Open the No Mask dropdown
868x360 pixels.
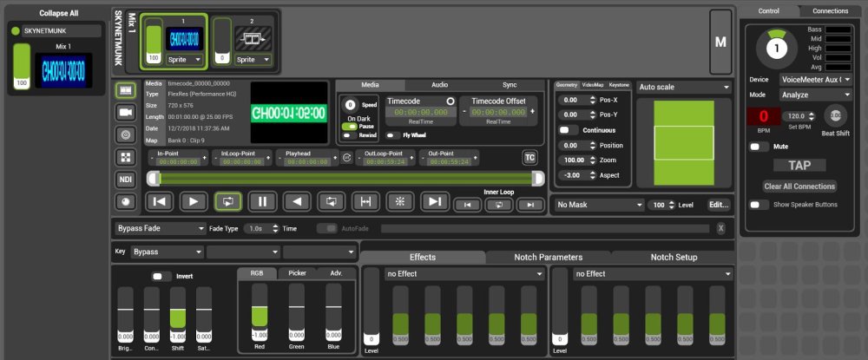tap(600, 205)
